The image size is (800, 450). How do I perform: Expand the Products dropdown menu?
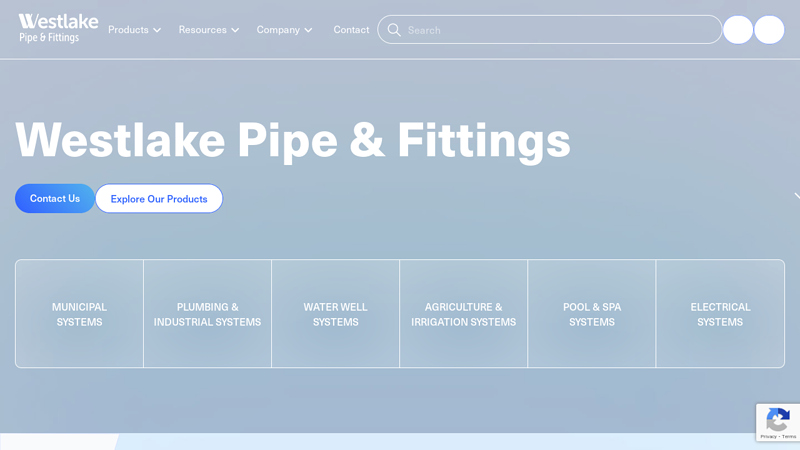click(x=134, y=30)
